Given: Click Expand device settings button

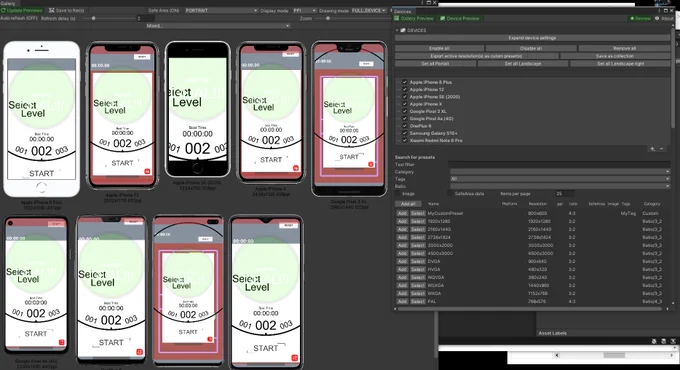Looking at the screenshot, I should tap(532, 38).
